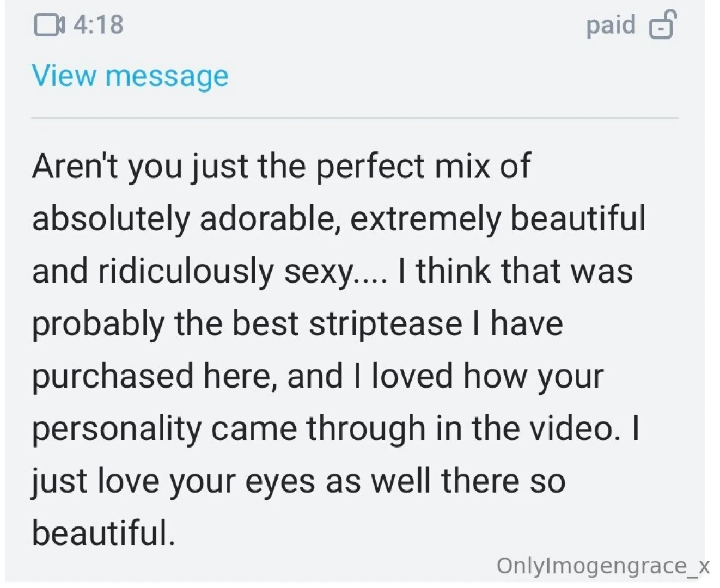Click the word "personality" in the message

[117, 429]
